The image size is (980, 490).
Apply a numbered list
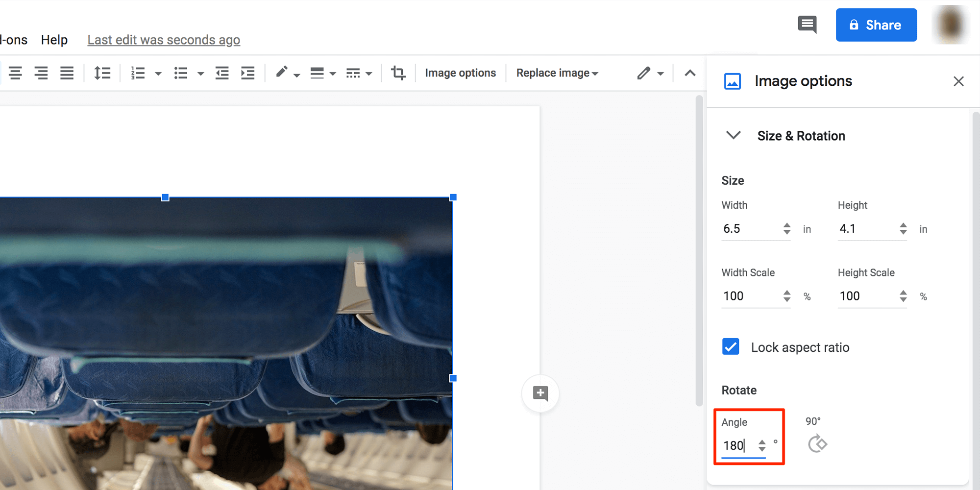[138, 73]
